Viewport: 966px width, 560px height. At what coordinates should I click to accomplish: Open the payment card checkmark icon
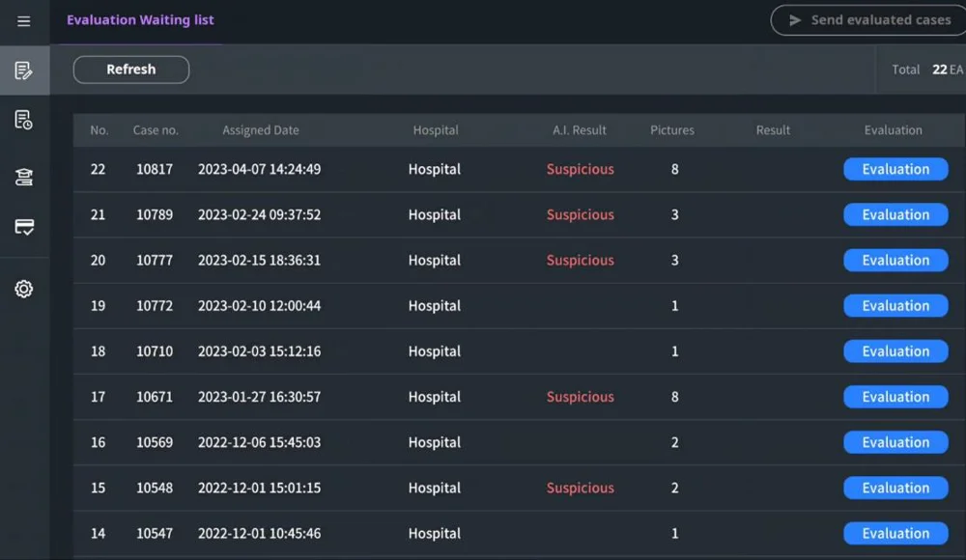tap(24, 228)
